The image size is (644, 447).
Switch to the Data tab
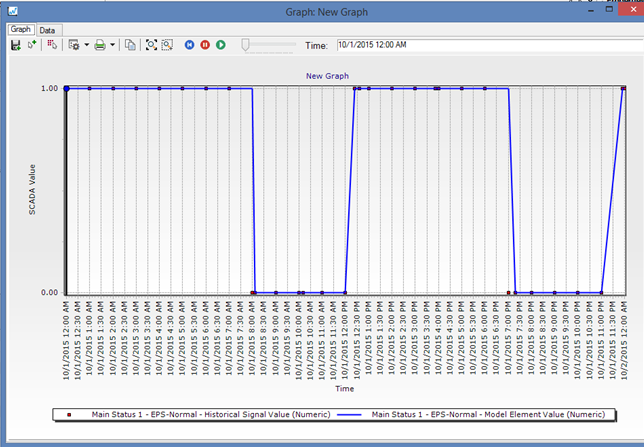(x=46, y=30)
